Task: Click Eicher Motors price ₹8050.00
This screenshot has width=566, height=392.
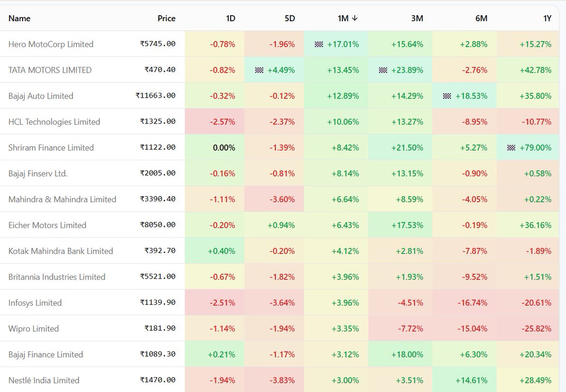Action: 158,225
